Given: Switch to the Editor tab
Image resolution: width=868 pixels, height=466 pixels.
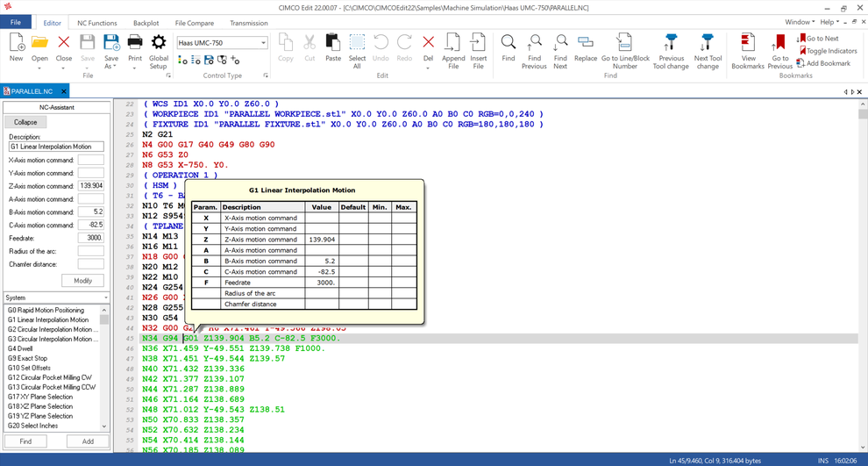Looking at the screenshot, I should (52, 23).
